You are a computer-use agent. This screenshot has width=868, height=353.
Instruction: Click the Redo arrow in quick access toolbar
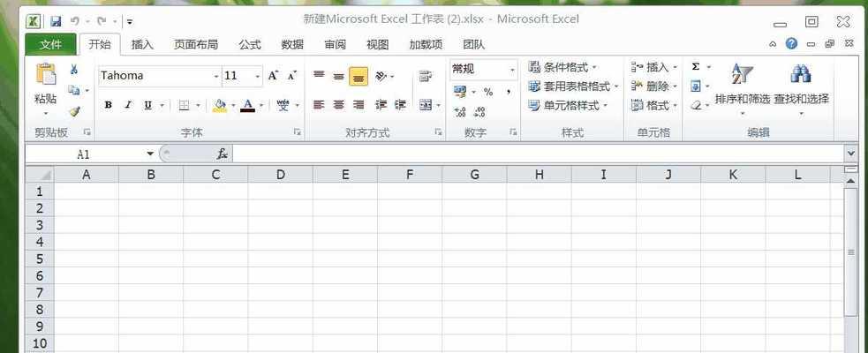(101, 21)
